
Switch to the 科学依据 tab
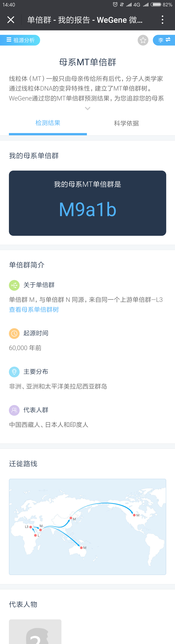126,123
